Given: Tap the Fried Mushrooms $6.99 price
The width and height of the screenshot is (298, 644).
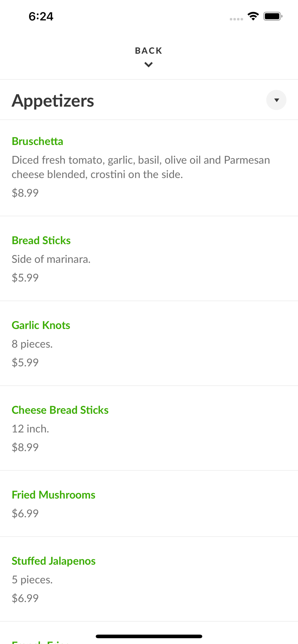Looking at the screenshot, I should (25, 513).
